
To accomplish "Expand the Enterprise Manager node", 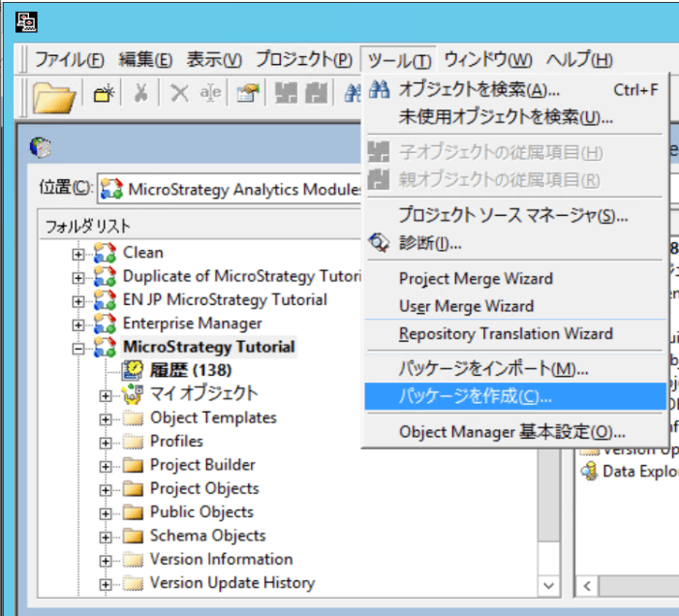I will pyautogui.click(x=77, y=324).
